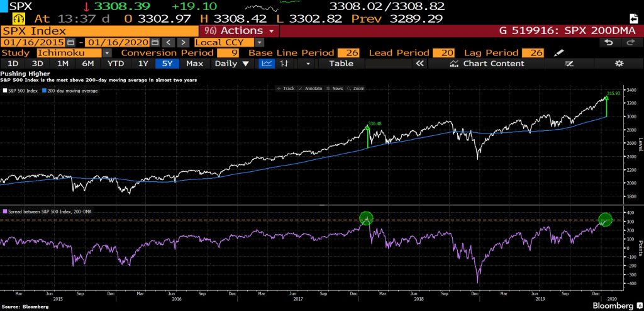Edit the Base Line Period value 26
The height and width of the screenshot is (311, 644).
(x=348, y=53)
